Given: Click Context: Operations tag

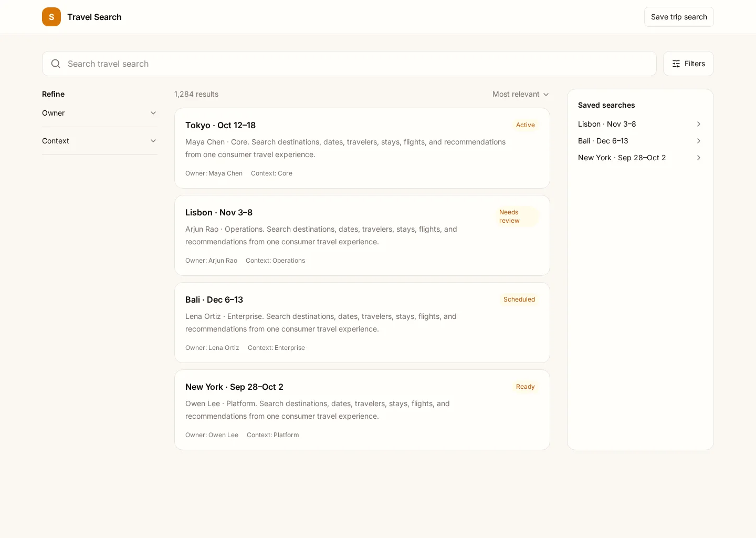Looking at the screenshot, I should click(x=275, y=261).
